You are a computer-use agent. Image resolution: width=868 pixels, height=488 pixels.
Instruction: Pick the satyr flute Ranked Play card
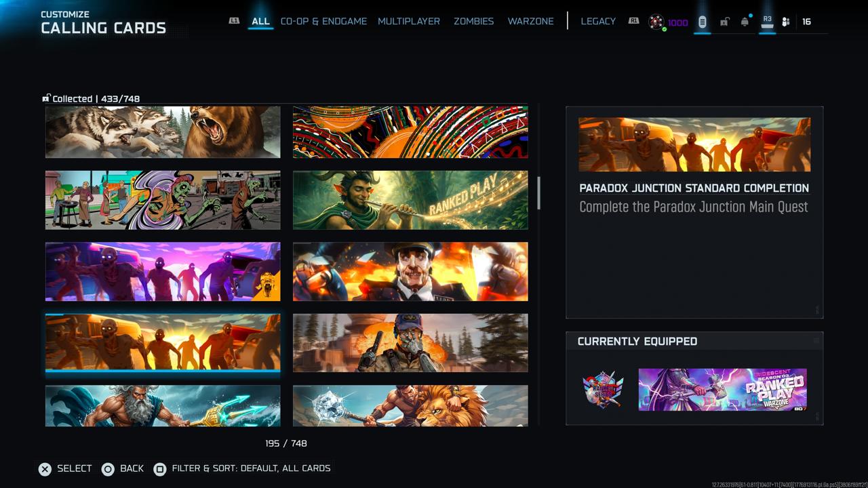point(410,200)
